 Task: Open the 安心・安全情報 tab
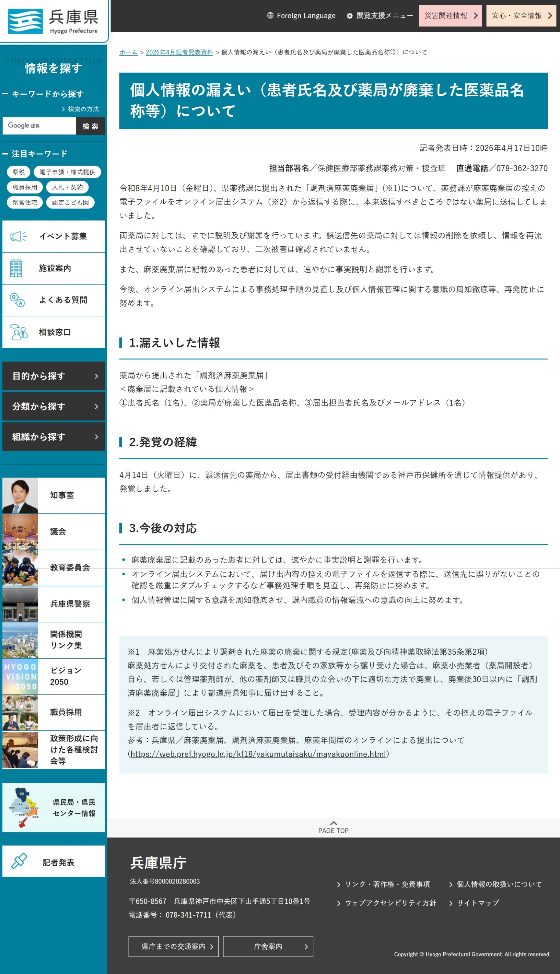[x=521, y=16]
